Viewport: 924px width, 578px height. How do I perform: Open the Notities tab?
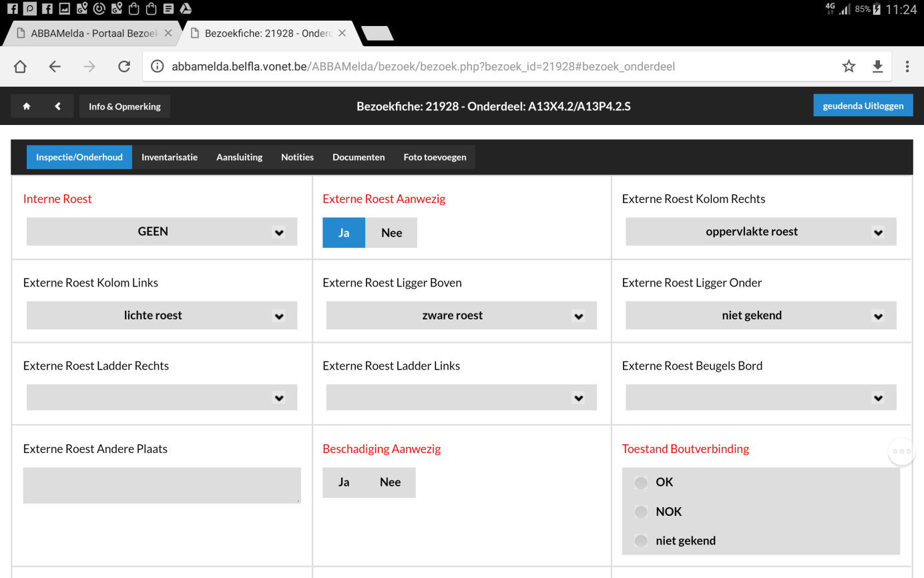pos(297,157)
